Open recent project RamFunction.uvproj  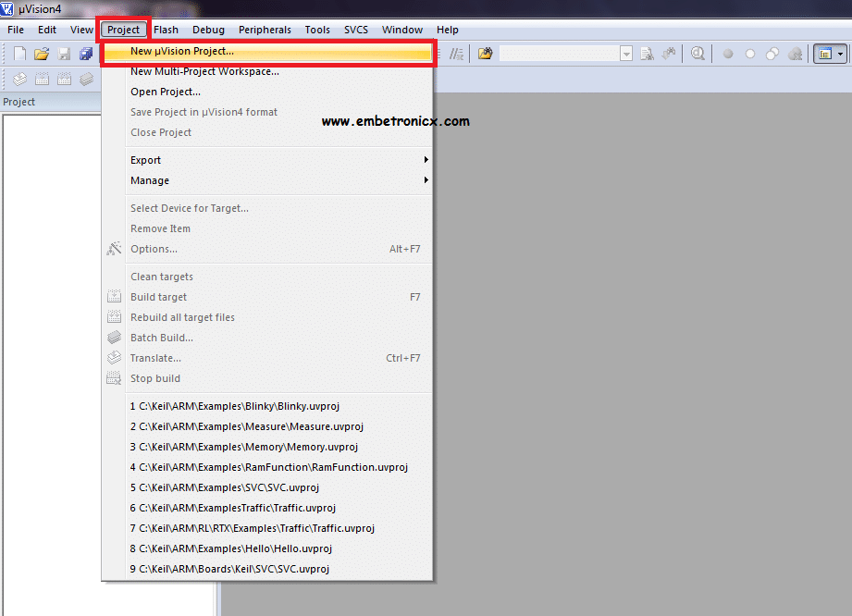pyautogui.click(x=268, y=467)
